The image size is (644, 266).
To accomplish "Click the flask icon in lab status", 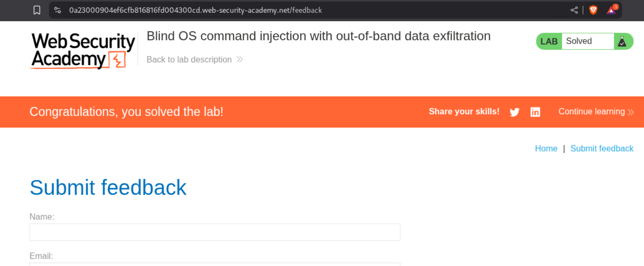I will point(622,42).
